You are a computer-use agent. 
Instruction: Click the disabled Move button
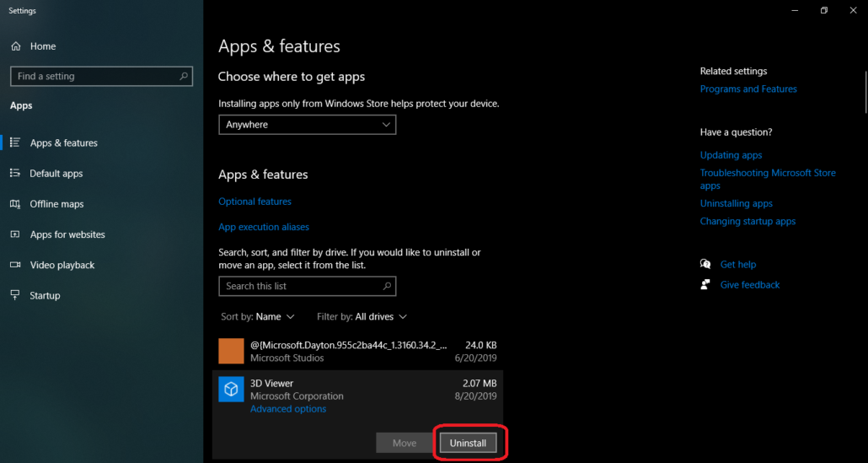[405, 443]
